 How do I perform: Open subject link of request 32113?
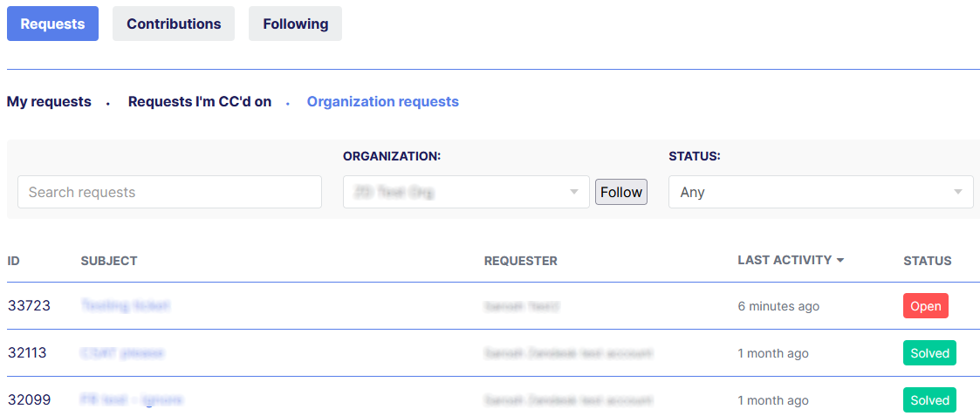tap(122, 353)
